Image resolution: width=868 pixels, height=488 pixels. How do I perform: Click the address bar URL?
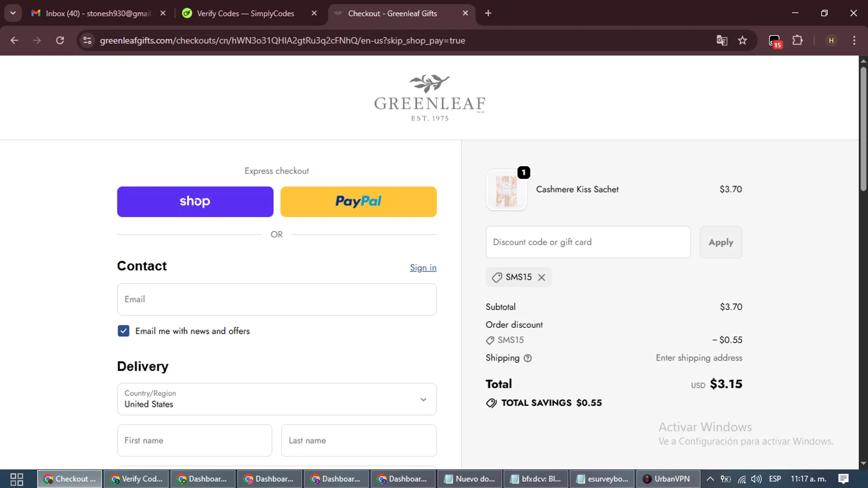click(x=282, y=41)
